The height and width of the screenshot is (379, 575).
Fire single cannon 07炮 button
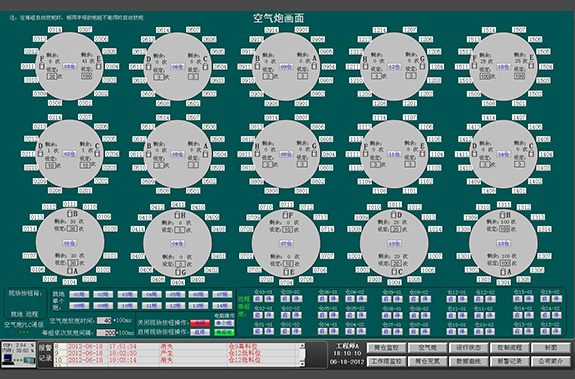point(222,294)
